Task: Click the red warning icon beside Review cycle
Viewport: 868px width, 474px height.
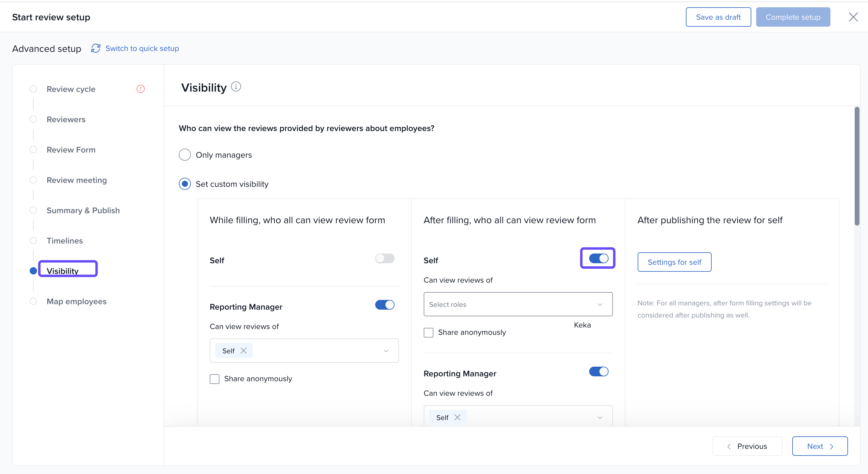Action: [x=141, y=89]
